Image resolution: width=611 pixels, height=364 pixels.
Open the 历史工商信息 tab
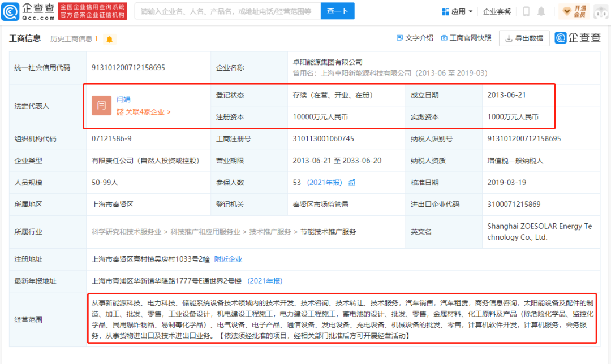(74, 39)
